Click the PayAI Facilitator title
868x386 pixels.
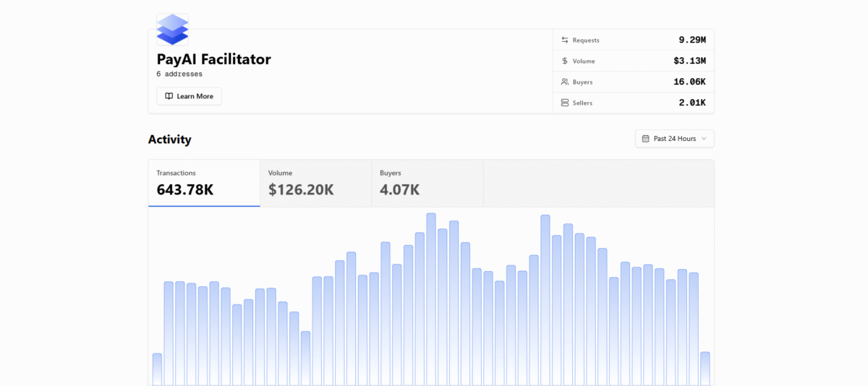213,59
